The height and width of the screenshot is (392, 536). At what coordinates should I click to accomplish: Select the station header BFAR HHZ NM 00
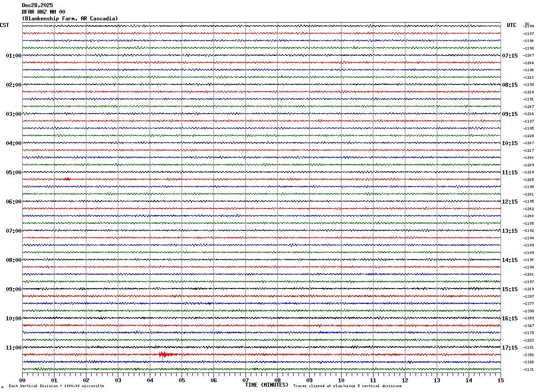[x=43, y=12]
